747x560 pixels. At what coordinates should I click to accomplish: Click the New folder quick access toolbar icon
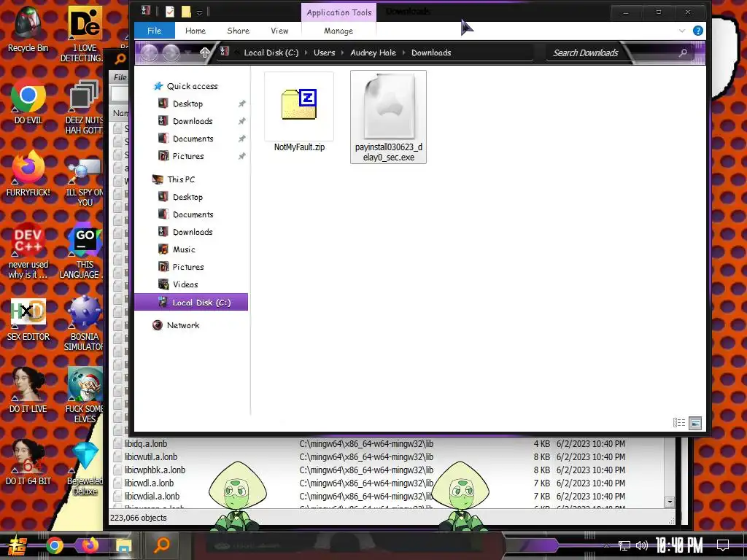click(x=186, y=12)
